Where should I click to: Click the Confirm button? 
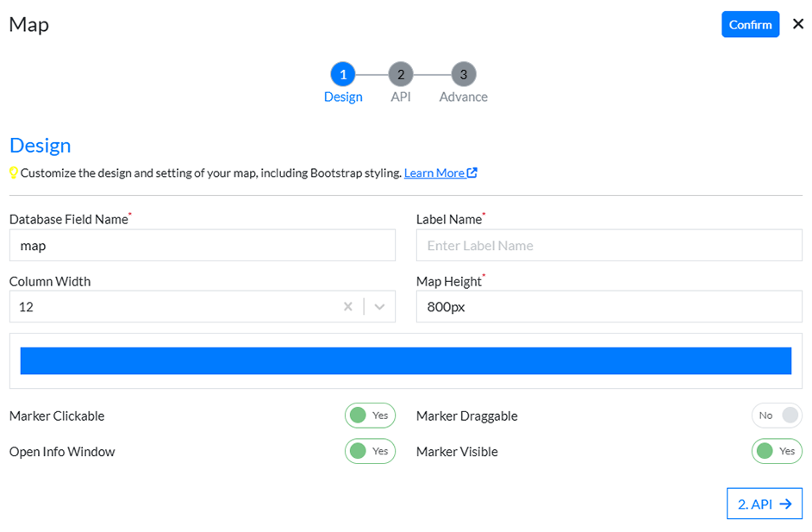(x=750, y=24)
